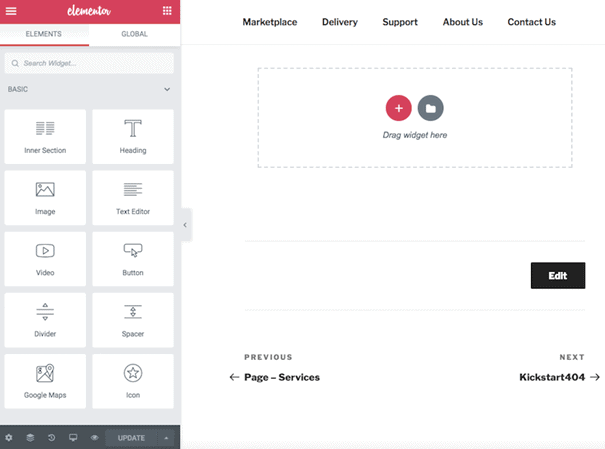Open template library folder button
This screenshot has height=449, width=605.
[x=431, y=108]
